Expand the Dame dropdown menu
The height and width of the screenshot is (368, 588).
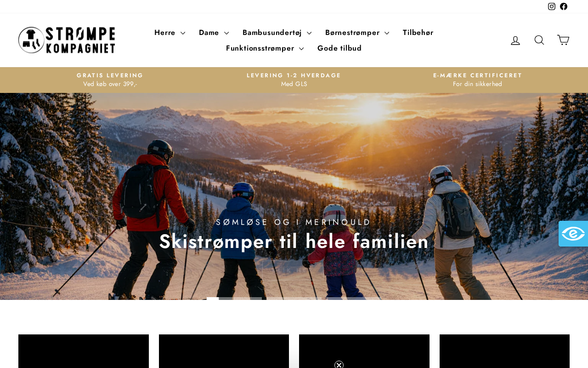click(214, 33)
